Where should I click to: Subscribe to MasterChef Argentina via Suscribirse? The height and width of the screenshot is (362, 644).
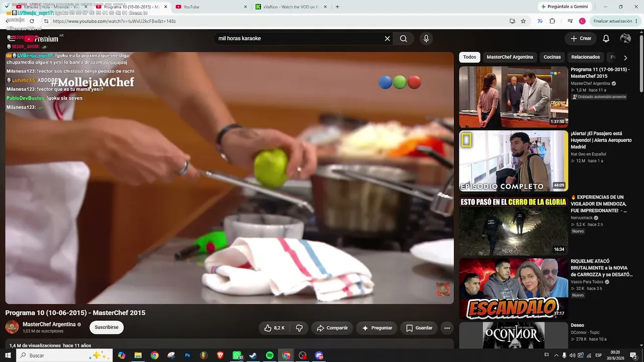point(107,327)
